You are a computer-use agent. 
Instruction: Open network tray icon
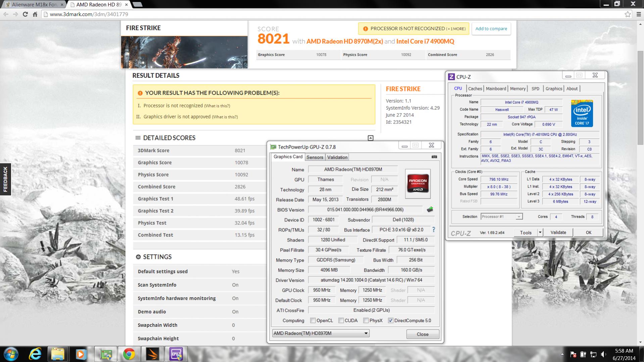click(593, 354)
